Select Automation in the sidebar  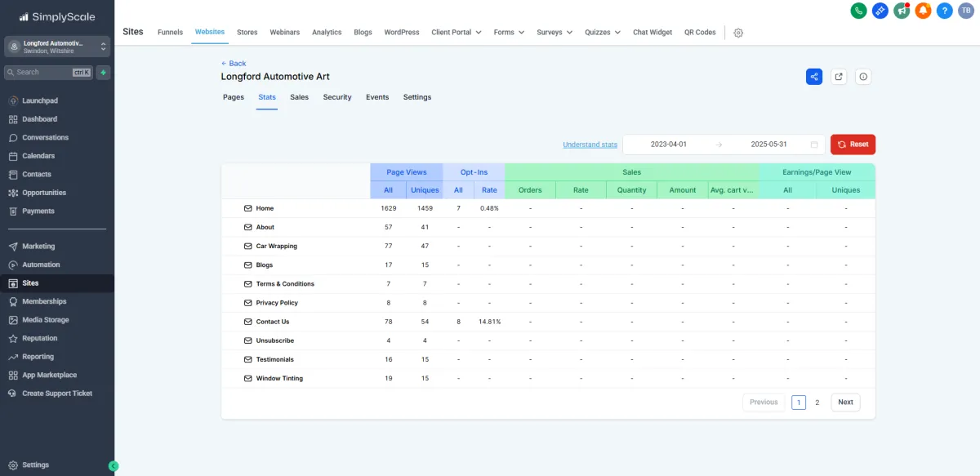41,265
